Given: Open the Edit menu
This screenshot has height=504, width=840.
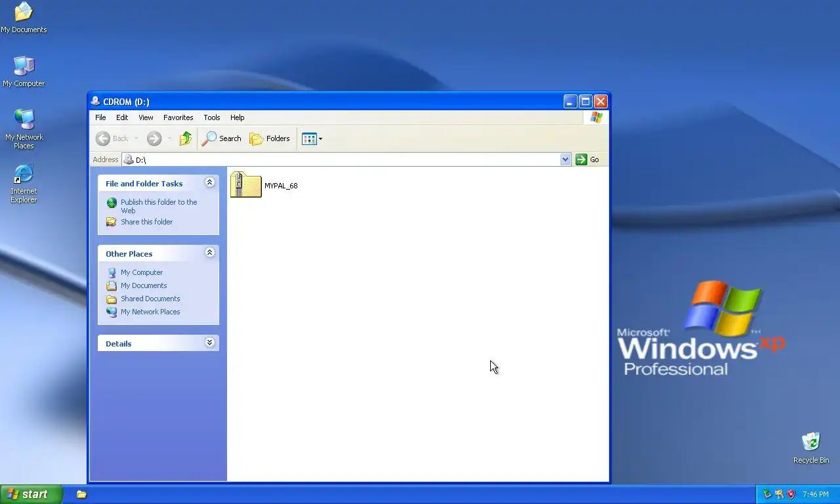Looking at the screenshot, I should pos(122,117).
